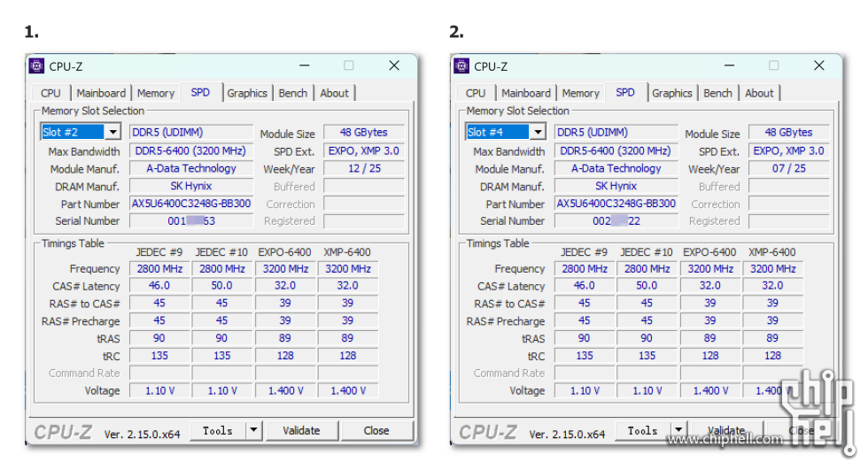Minimize the left CPU-Z window
The image size is (868, 470).
pos(305,65)
